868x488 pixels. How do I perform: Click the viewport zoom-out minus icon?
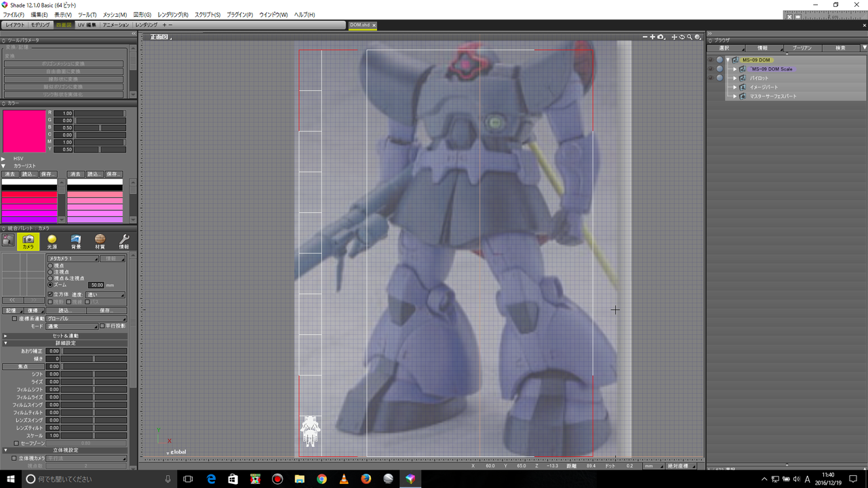pos(645,37)
